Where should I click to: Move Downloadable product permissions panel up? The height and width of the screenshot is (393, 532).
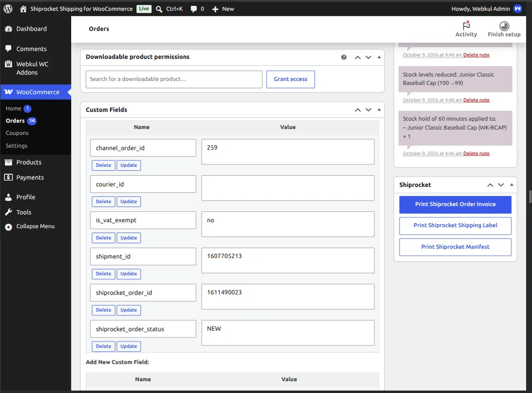[x=358, y=57]
